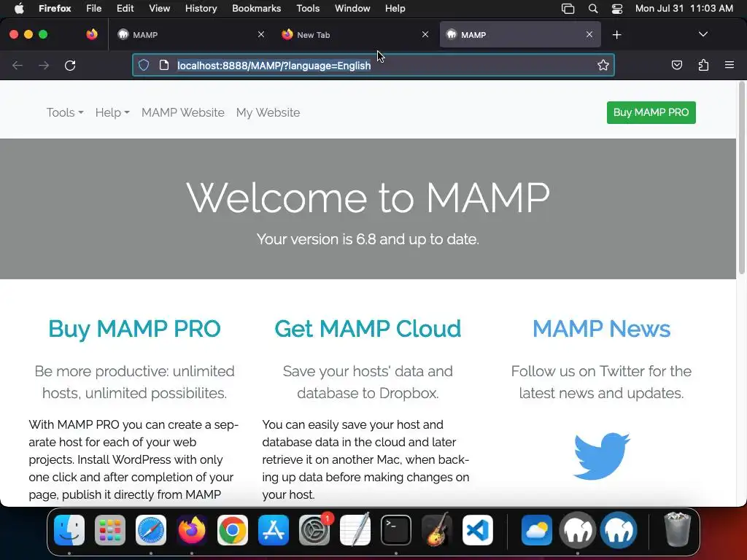This screenshot has width=747, height=560.
Task: Click the page vertical scrollbar
Action: [x=741, y=178]
